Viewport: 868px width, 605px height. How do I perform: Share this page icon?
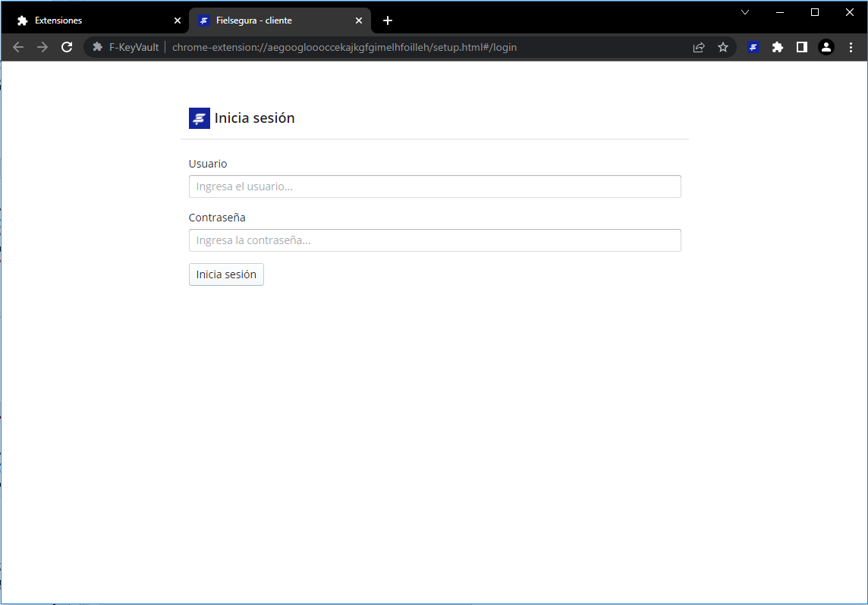[699, 47]
